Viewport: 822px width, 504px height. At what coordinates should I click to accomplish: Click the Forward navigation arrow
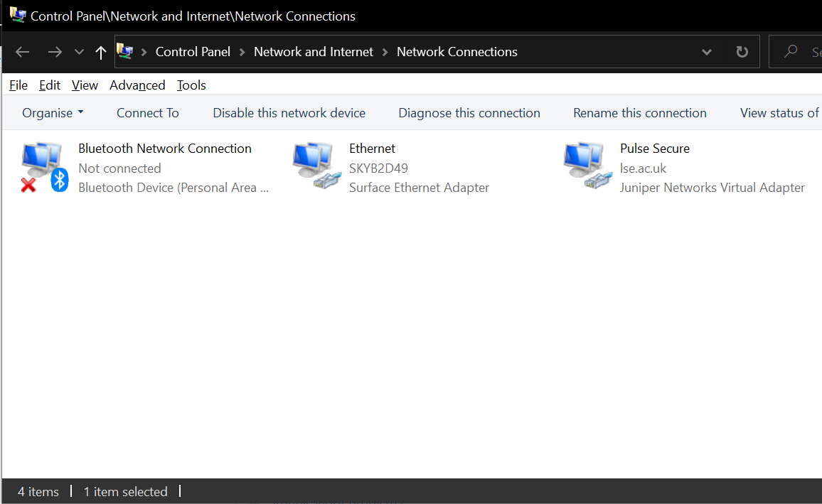pyautogui.click(x=55, y=52)
